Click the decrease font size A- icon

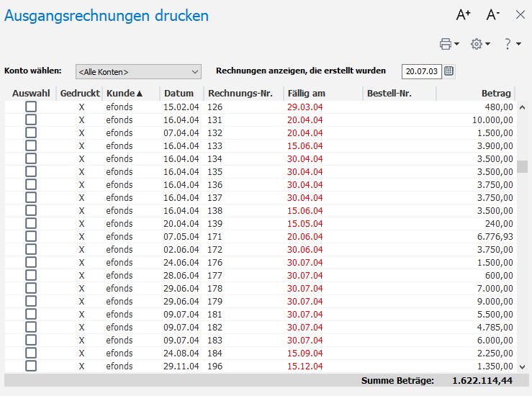point(493,15)
